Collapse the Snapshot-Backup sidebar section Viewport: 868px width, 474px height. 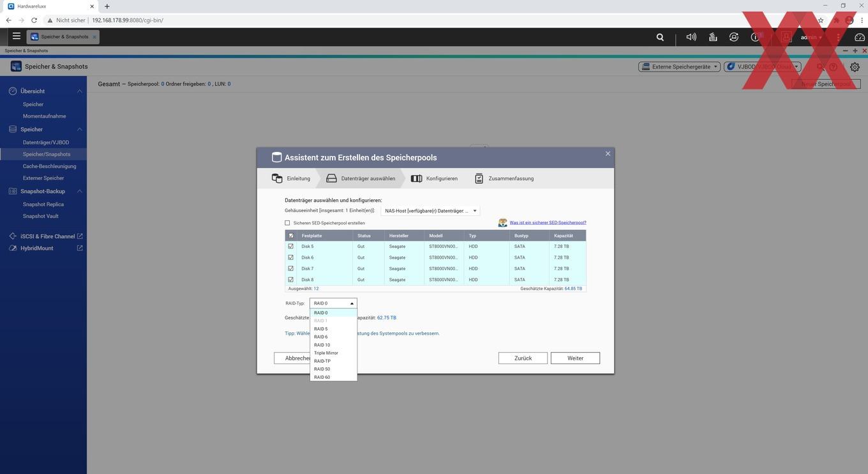point(80,191)
